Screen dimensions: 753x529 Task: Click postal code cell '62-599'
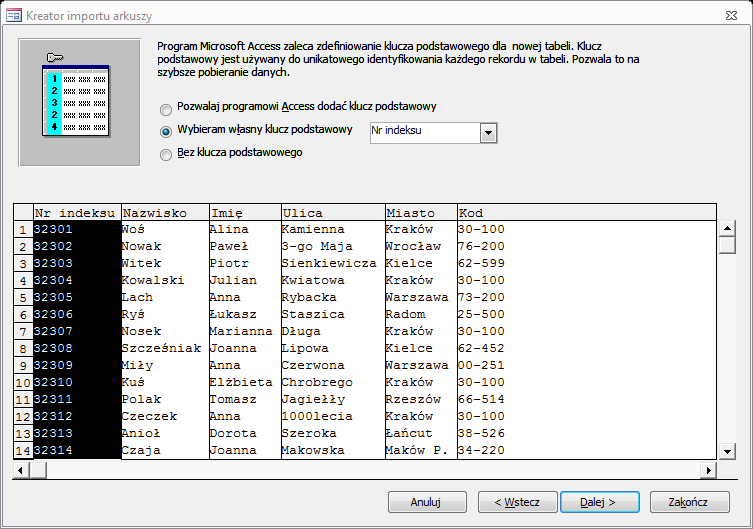point(587,264)
